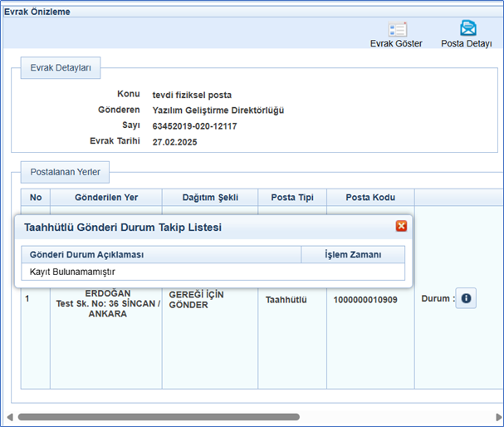Sort by Gönderilen Yer column header
Screen dimensions: 504x427
[x=106, y=197]
